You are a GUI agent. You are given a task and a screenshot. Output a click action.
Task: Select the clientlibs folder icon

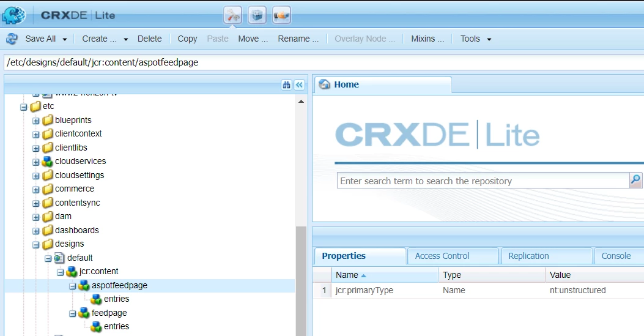click(x=48, y=147)
